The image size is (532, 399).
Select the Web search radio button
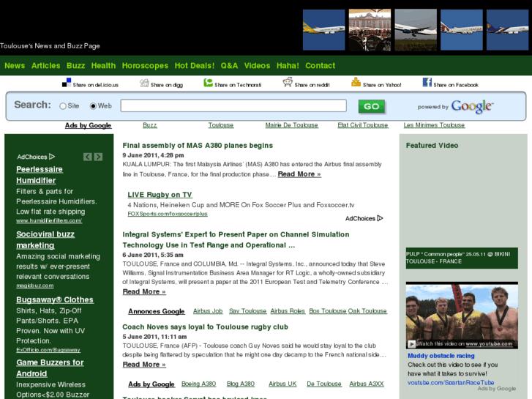tap(93, 106)
